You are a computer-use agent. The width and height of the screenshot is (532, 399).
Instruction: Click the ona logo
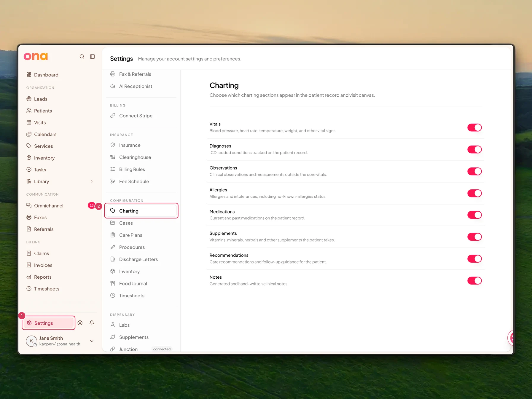coord(36,56)
